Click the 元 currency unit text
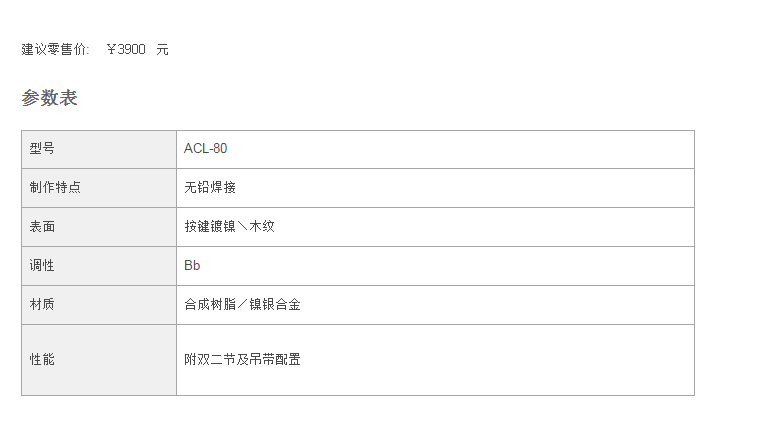 coord(162,50)
